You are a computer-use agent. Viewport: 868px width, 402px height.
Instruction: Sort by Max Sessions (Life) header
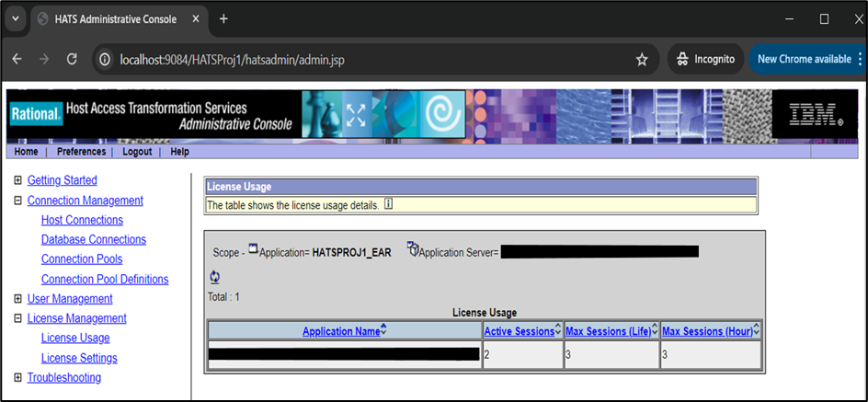point(609,332)
